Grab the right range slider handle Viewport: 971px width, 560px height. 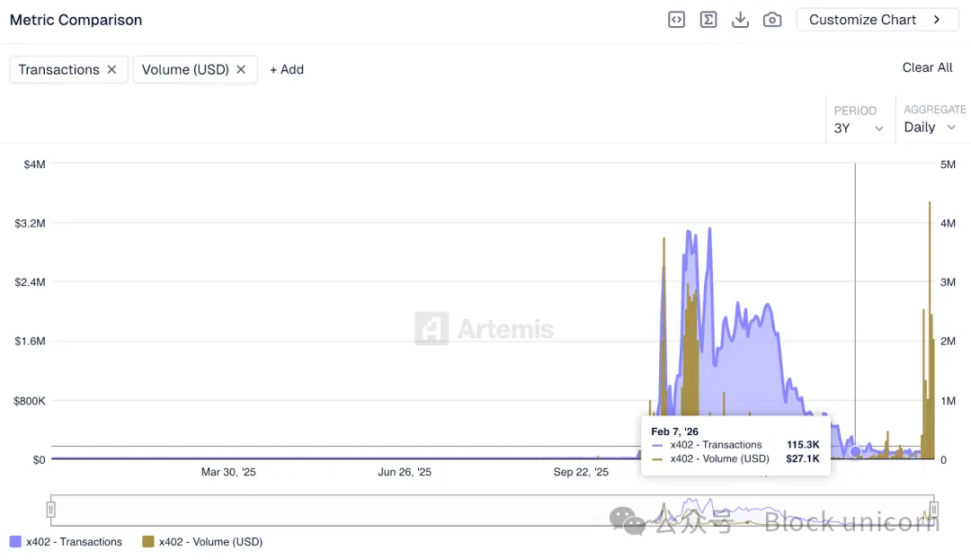click(x=934, y=510)
